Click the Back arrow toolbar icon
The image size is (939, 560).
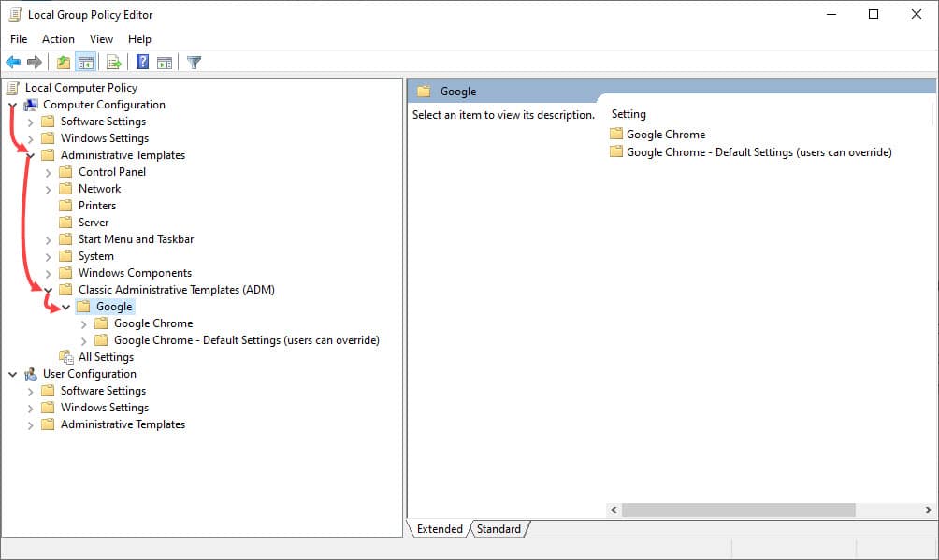click(x=13, y=62)
